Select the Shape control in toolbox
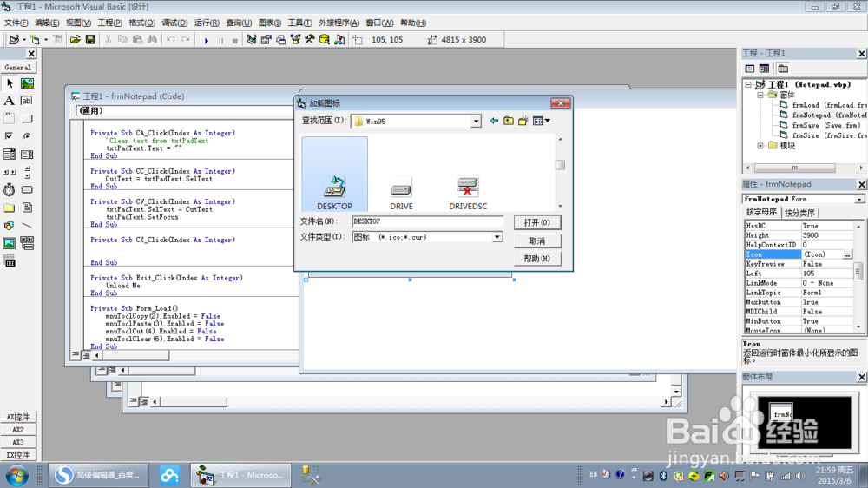 tap(10, 225)
